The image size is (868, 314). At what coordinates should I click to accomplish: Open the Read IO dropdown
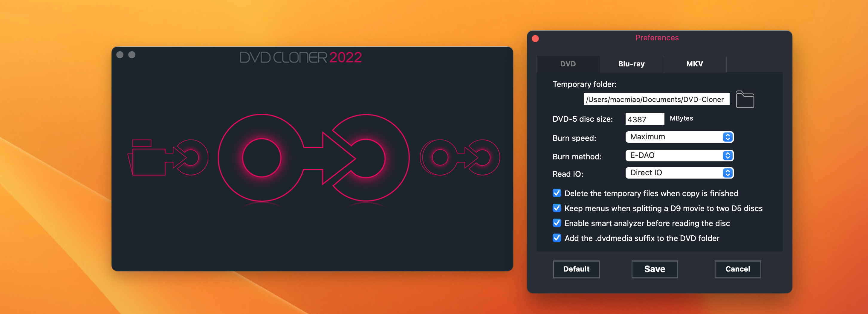tap(679, 173)
